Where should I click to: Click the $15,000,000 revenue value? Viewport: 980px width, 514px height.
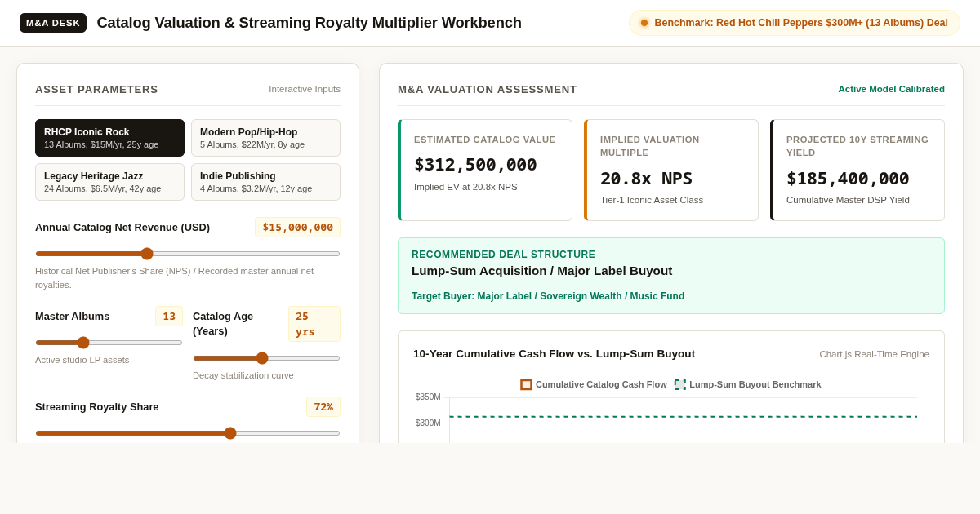(297, 228)
